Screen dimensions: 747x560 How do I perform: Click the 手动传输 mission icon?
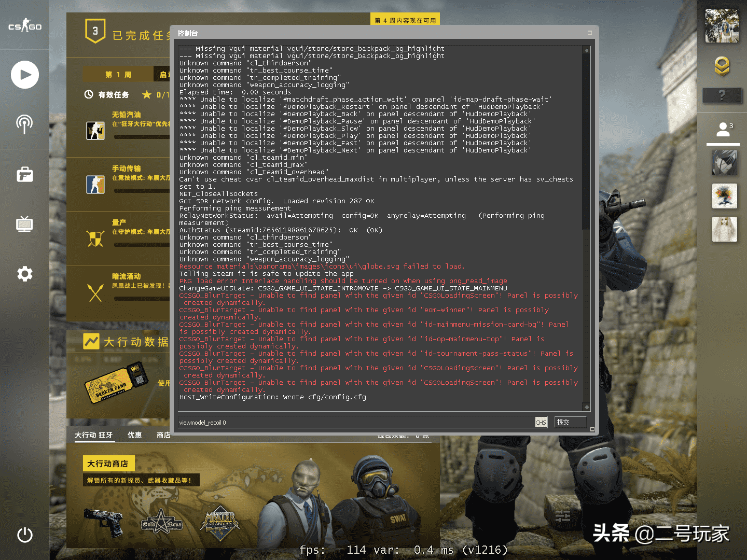(95, 184)
